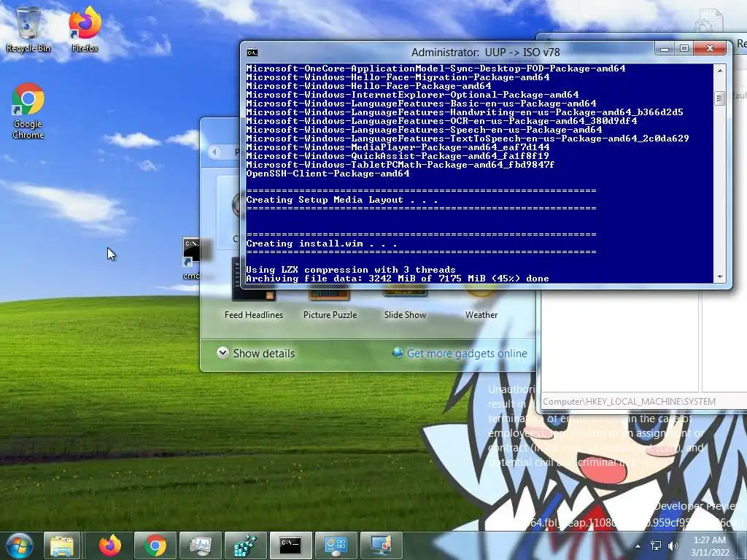Click the console scrollbar down arrow

720,276
